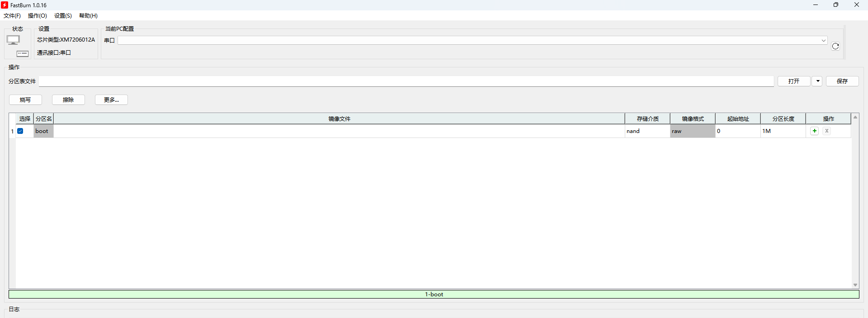Image resolution: width=868 pixels, height=318 pixels.
Task: Expand the arrow next to 打开 button
Action: [x=817, y=81]
